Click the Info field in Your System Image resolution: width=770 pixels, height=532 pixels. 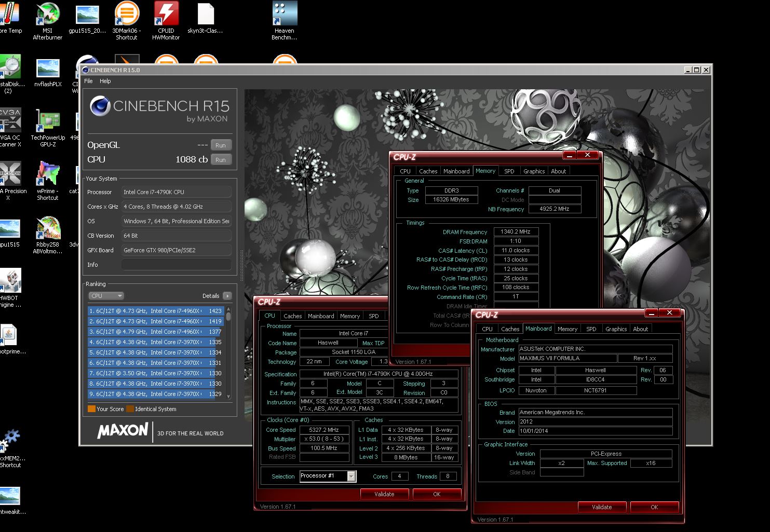click(176, 265)
